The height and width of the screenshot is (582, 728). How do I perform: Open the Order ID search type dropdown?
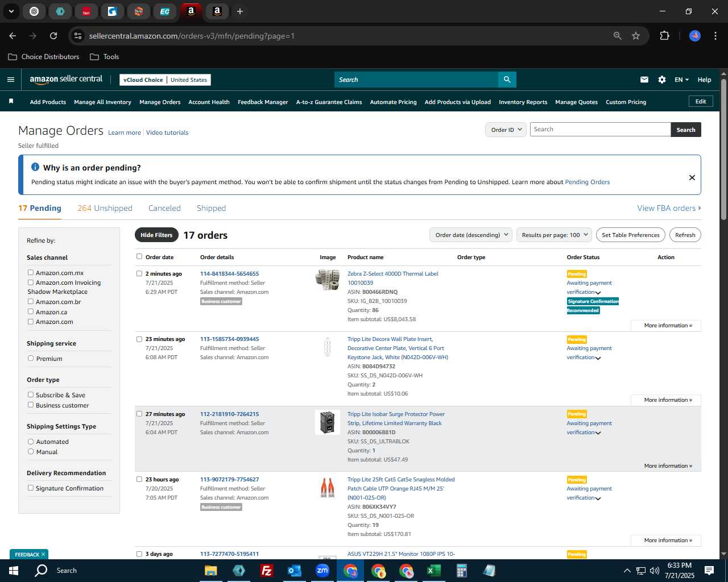pyautogui.click(x=506, y=130)
